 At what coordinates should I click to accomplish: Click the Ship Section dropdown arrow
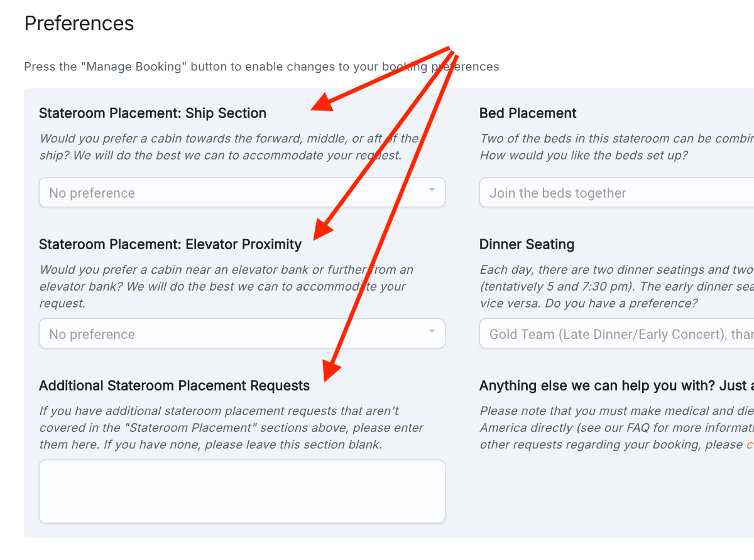tap(432, 190)
